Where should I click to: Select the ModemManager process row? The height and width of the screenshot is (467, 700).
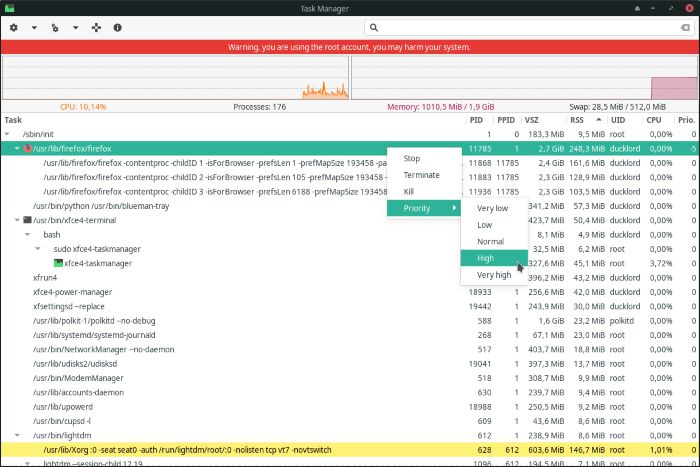point(350,378)
